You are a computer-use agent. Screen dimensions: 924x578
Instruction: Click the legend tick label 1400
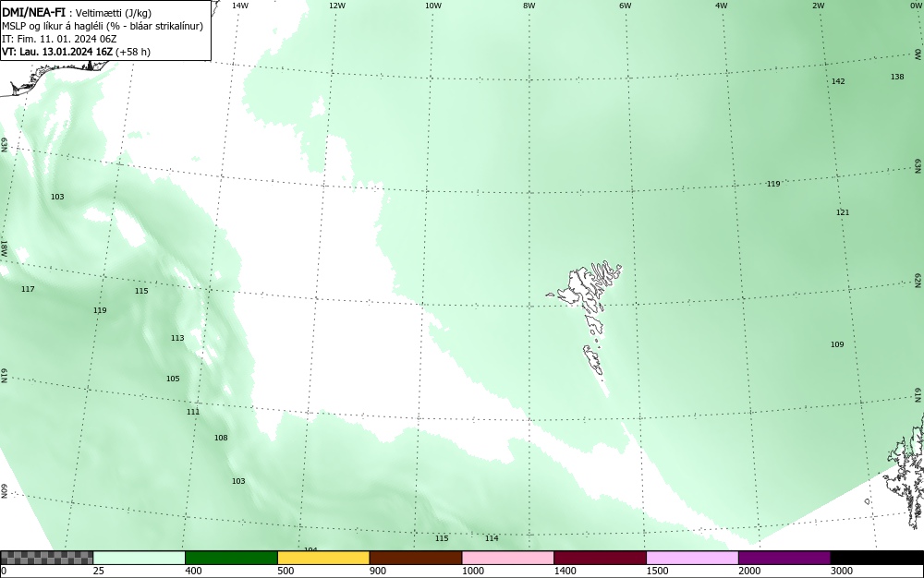(565, 571)
